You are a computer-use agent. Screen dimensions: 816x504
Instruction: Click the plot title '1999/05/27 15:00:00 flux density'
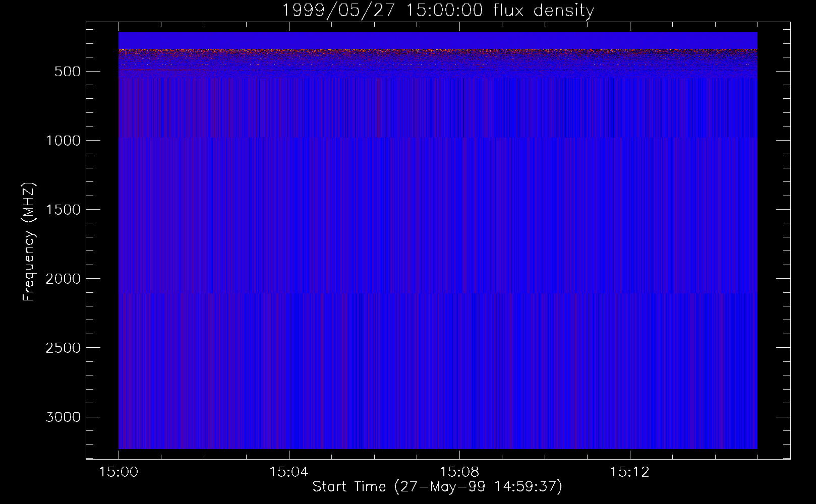point(438,11)
